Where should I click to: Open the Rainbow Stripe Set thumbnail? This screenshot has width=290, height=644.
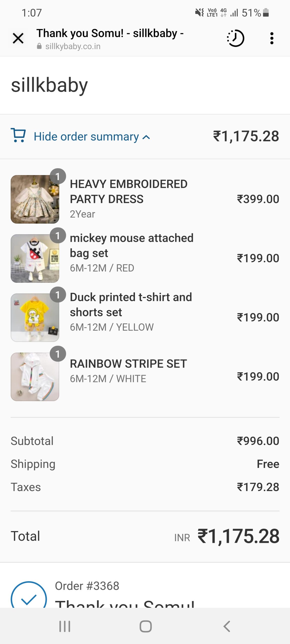tap(35, 377)
